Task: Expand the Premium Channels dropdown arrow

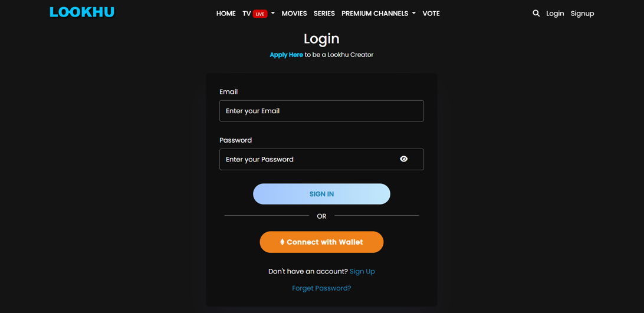Action: pyautogui.click(x=414, y=13)
